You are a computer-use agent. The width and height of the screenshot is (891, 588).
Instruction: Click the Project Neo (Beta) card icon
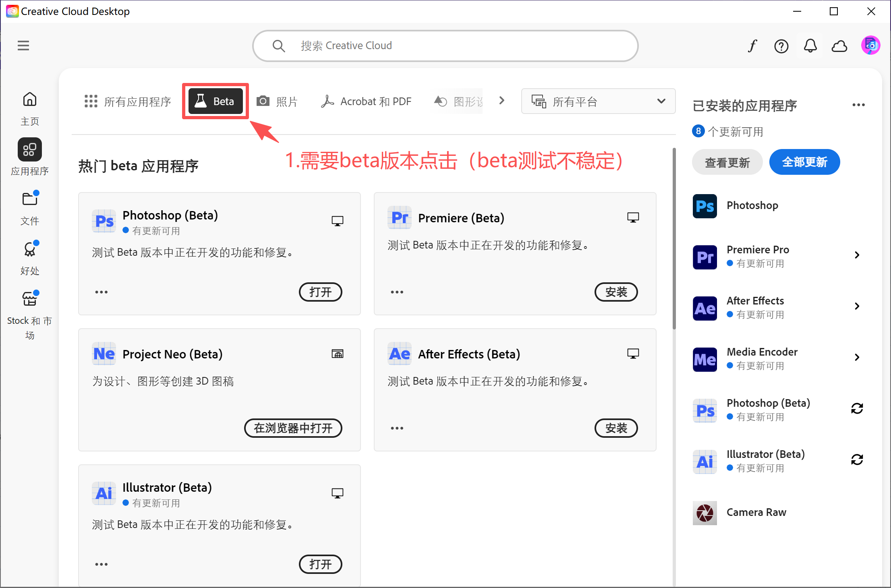coord(104,354)
